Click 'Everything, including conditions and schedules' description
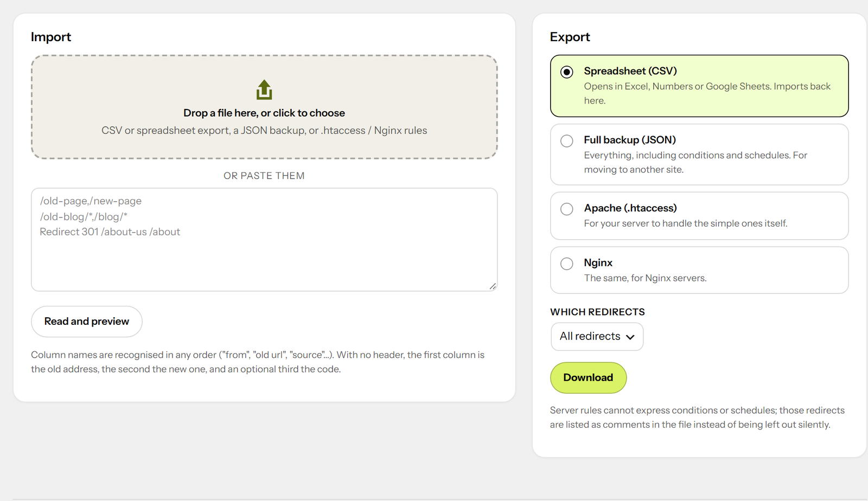The image size is (868, 501). point(695,162)
